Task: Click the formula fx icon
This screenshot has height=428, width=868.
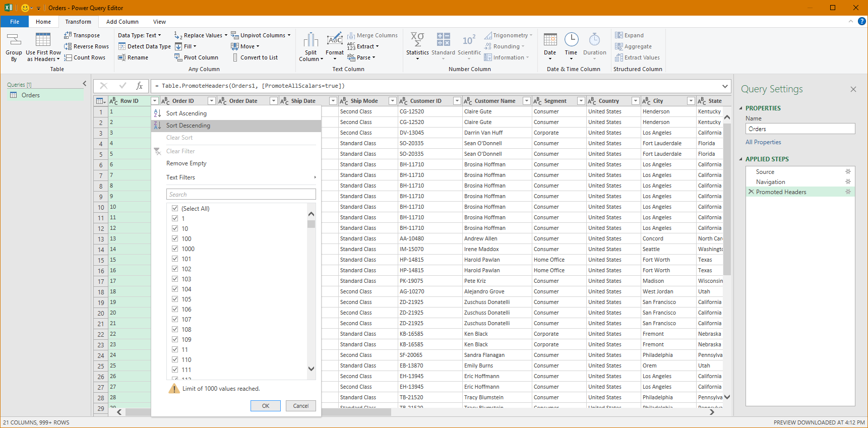Action: (x=140, y=86)
